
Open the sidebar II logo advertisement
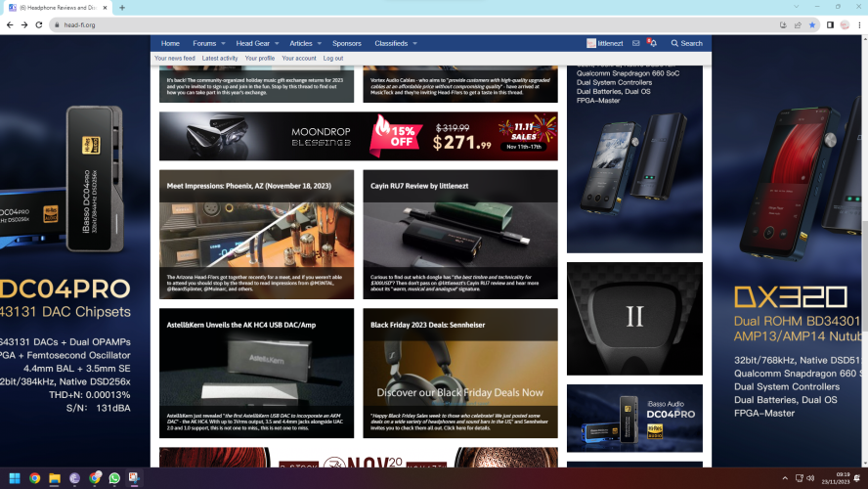tap(634, 319)
